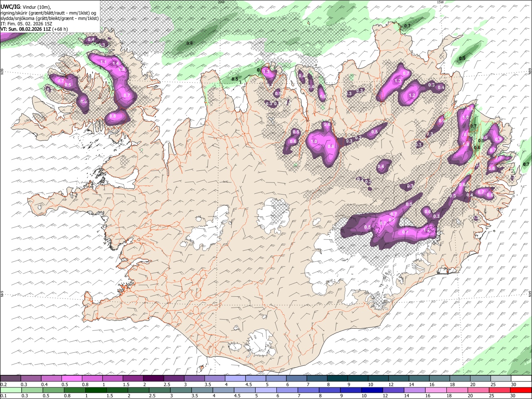Click the '0.2' label in the upper legend row

pos(4,384)
